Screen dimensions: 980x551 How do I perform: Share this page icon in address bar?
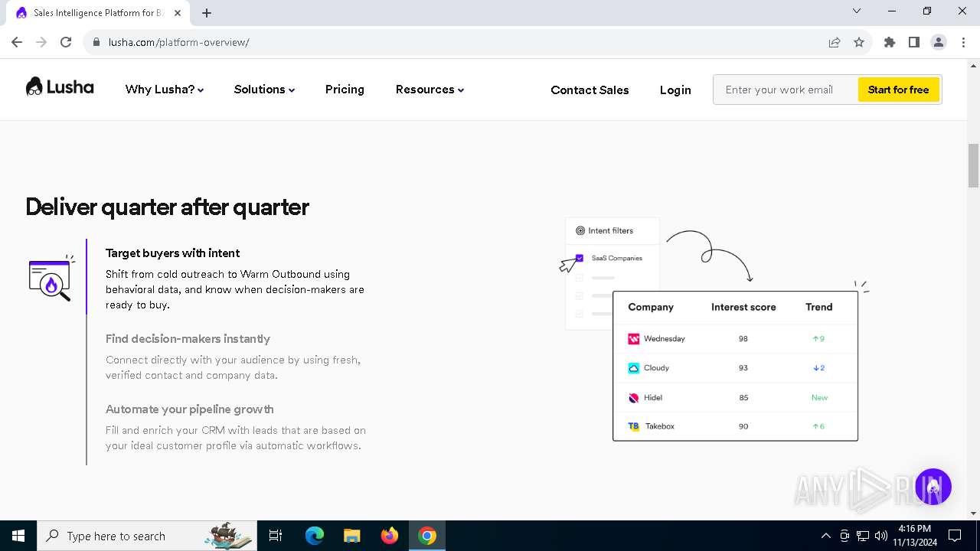point(835,42)
